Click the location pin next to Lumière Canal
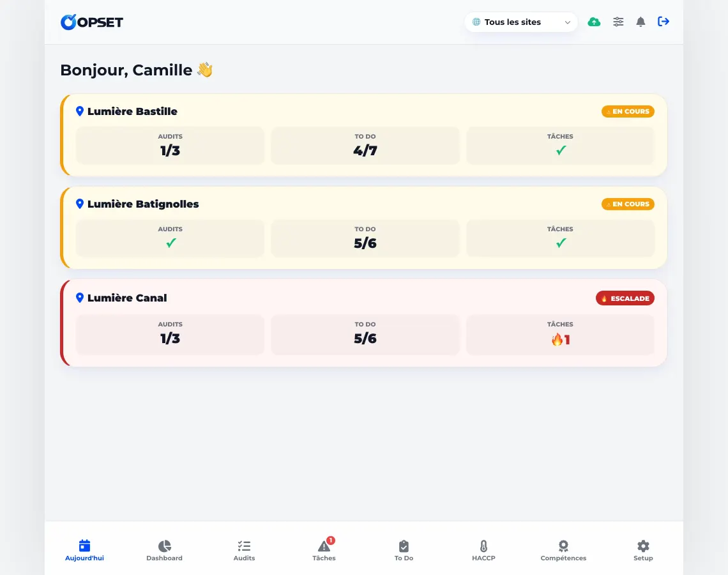 coord(79,298)
